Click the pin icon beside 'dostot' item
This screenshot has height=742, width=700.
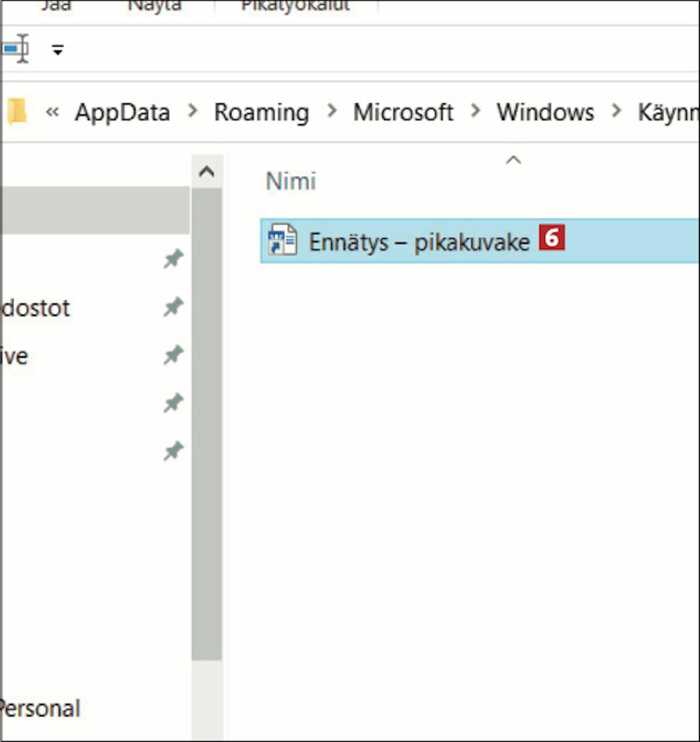pyautogui.click(x=173, y=307)
